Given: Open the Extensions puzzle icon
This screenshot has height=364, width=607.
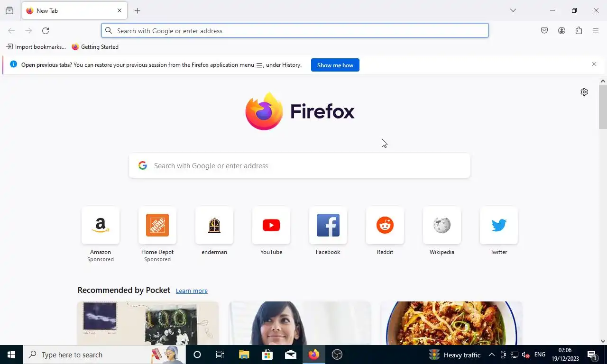Looking at the screenshot, I should pos(579,31).
